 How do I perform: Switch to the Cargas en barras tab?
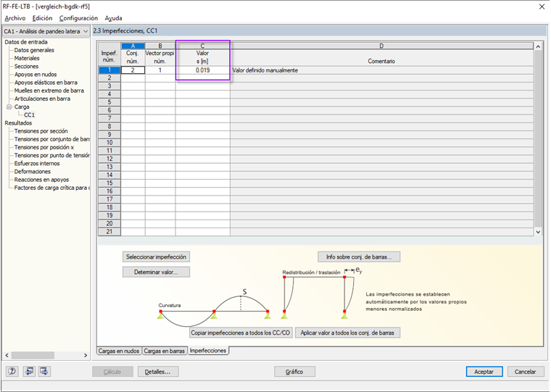(164, 351)
